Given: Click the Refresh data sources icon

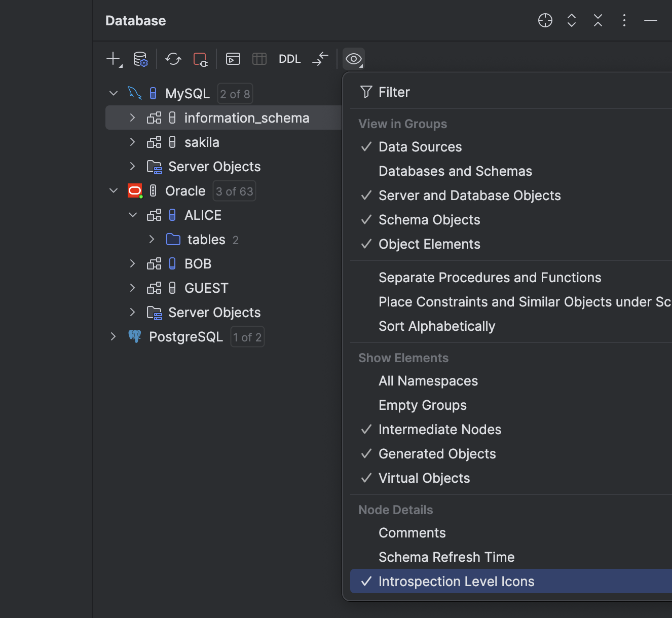Looking at the screenshot, I should tap(173, 59).
